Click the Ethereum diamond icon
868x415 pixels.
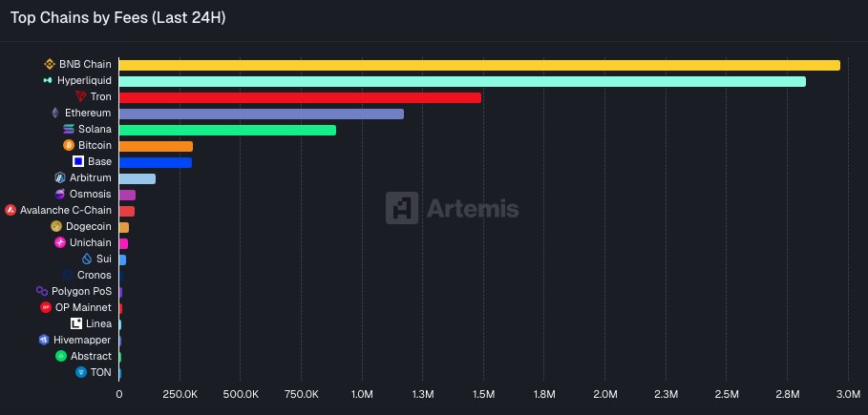pos(55,113)
